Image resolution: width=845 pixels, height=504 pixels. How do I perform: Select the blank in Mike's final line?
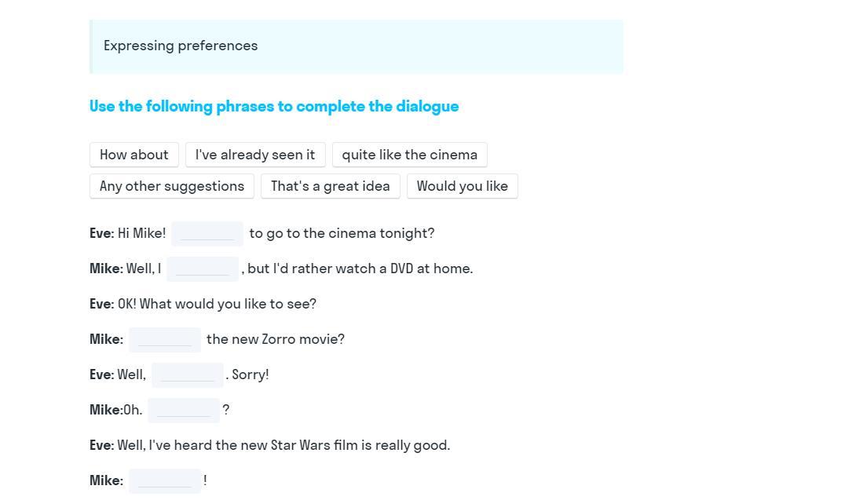tap(165, 481)
